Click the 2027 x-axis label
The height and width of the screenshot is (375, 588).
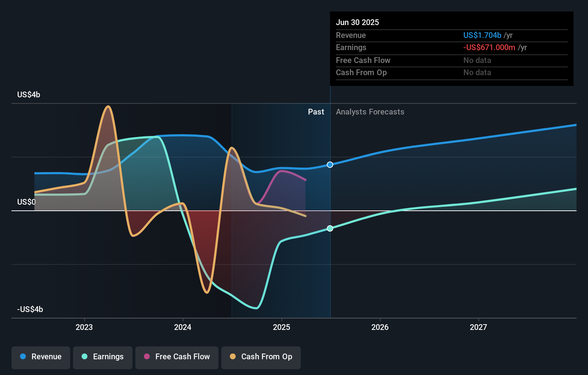click(x=478, y=327)
